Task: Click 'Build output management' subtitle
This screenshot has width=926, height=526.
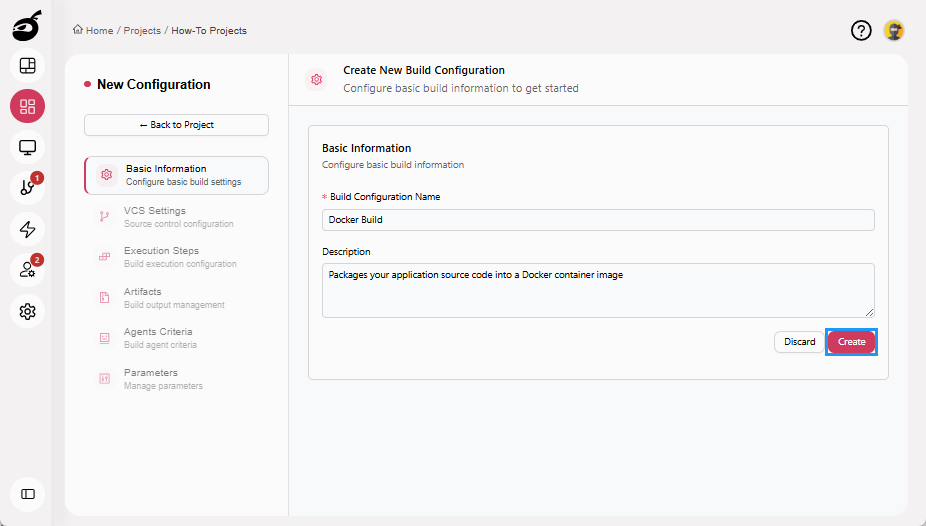Action: point(174,305)
